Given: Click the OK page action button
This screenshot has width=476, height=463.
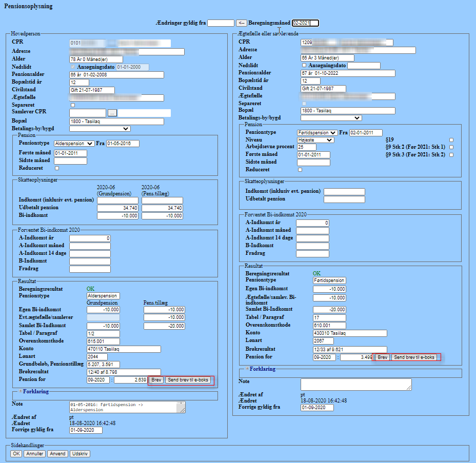Looking at the screenshot, I should 16,454.
